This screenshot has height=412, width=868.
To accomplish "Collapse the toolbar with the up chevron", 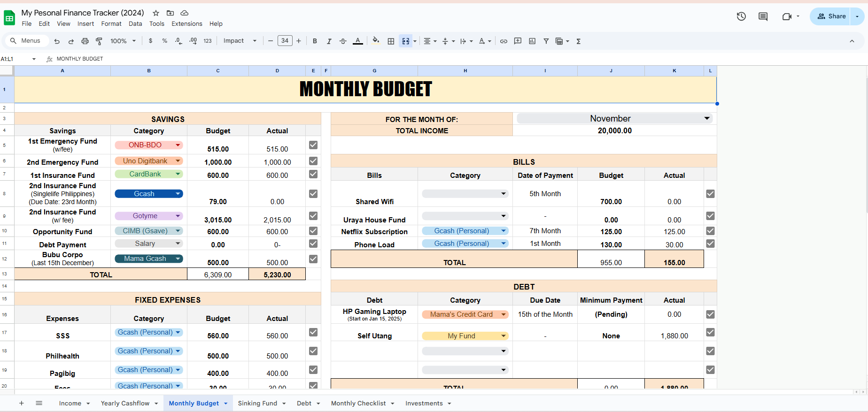I will pyautogui.click(x=852, y=41).
